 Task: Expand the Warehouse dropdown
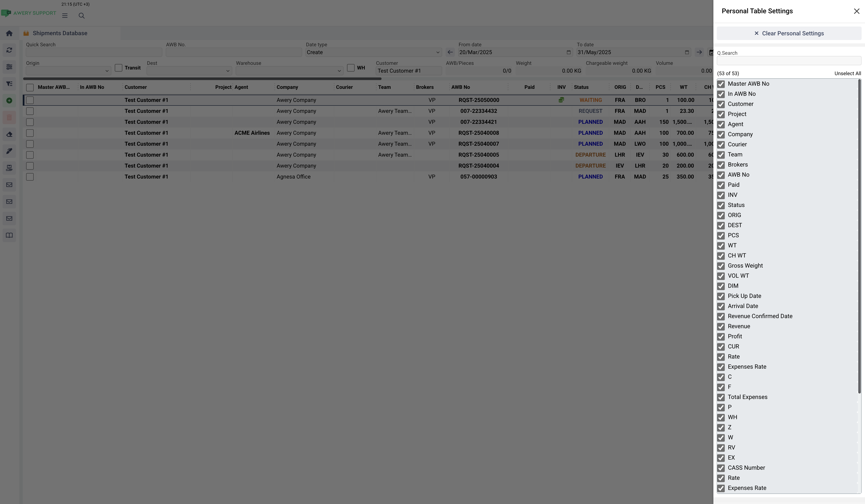(289, 71)
